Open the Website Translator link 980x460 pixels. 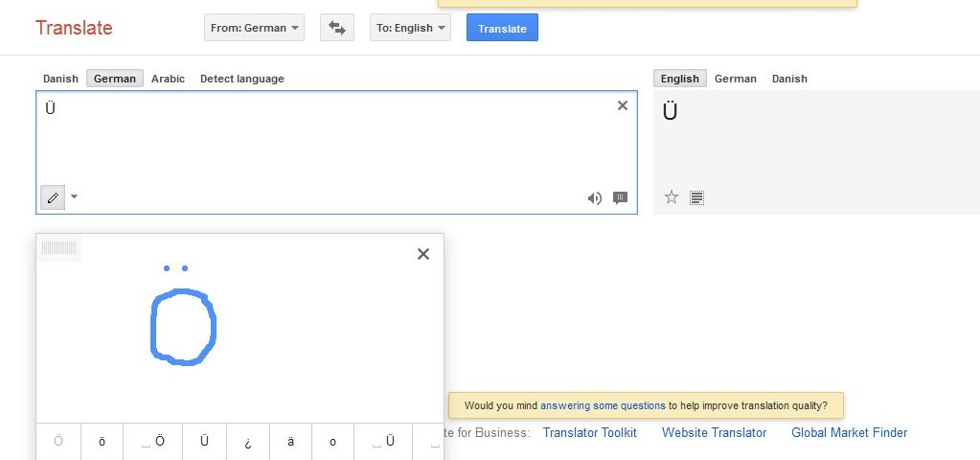click(x=714, y=432)
